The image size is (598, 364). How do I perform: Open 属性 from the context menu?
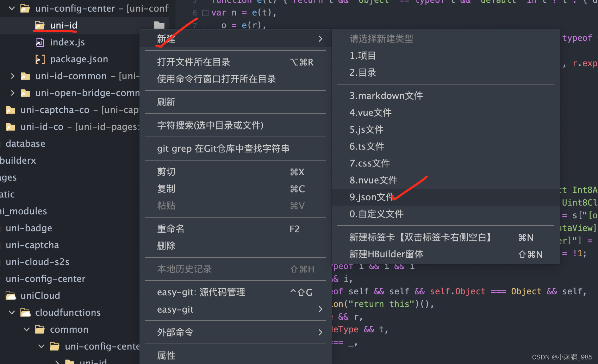coord(236,356)
